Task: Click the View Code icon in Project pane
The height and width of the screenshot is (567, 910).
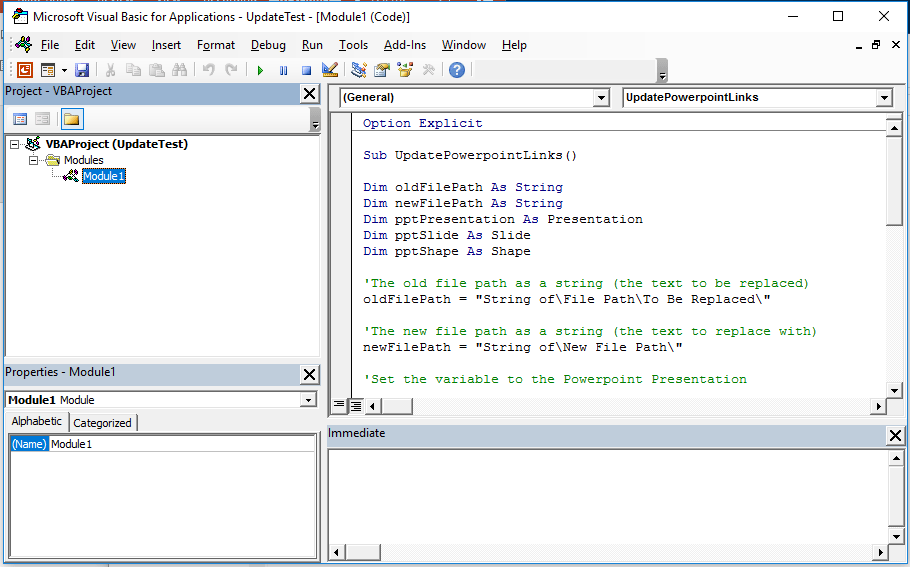Action: [20, 119]
